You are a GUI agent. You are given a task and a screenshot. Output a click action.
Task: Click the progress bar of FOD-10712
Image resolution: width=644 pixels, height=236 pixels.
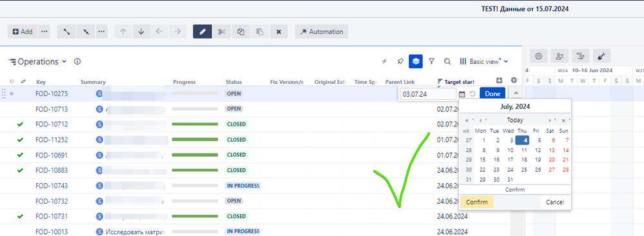195,124
